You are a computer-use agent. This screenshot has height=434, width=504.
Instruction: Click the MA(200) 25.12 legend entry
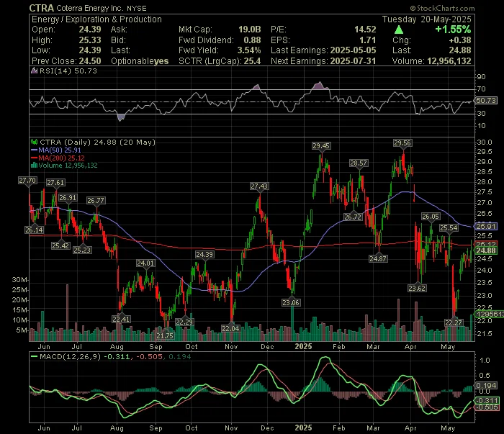[58, 158]
